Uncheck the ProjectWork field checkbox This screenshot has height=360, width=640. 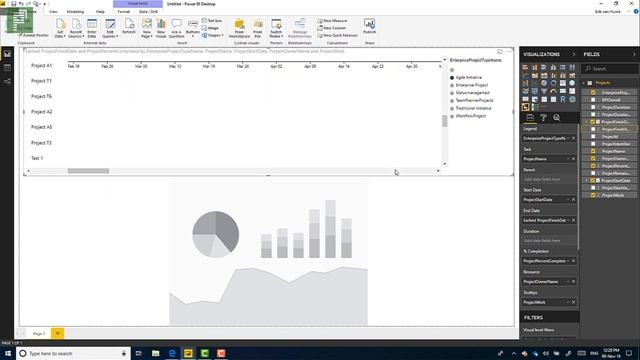point(593,195)
